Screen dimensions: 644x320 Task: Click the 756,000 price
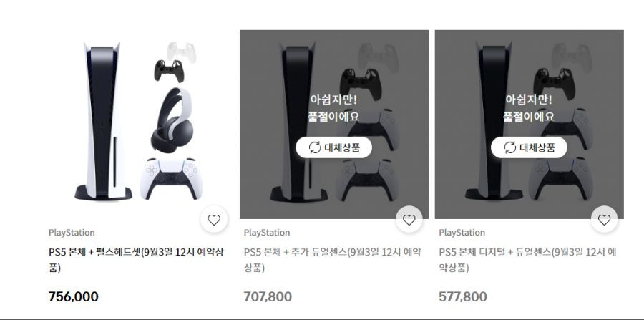coord(74,296)
